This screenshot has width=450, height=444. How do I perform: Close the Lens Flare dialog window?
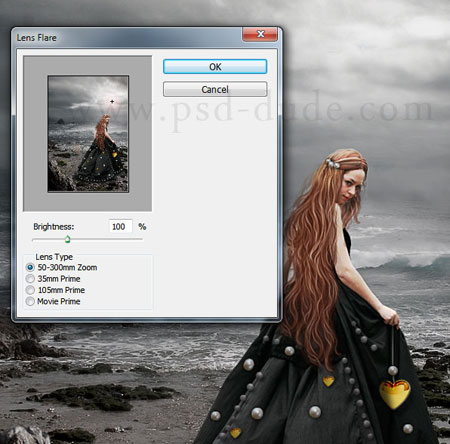[x=260, y=34]
